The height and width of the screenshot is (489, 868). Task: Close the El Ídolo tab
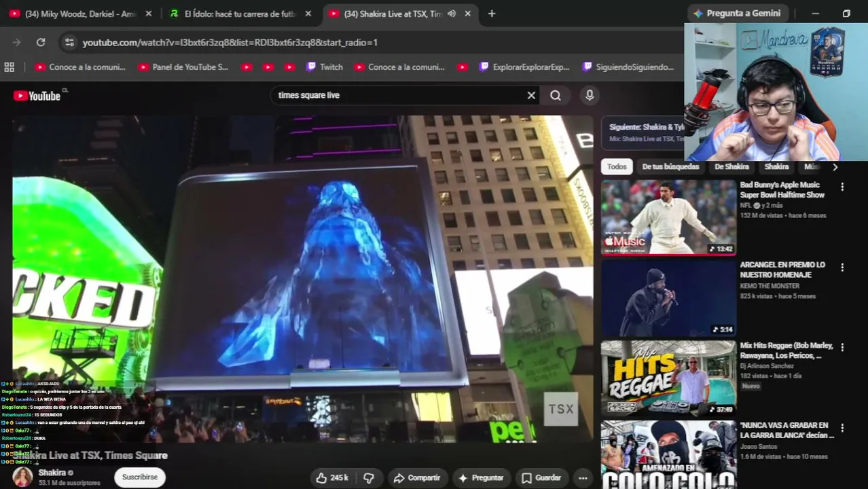tap(308, 14)
